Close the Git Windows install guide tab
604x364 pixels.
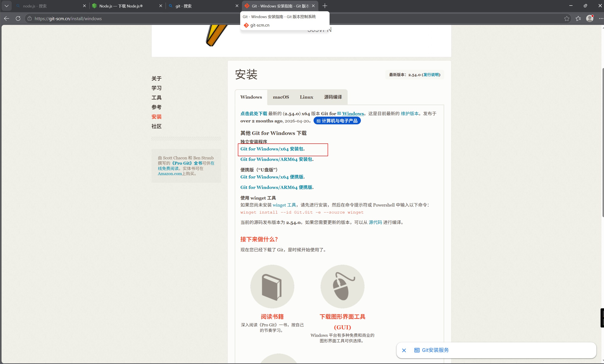[x=313, y=6]
